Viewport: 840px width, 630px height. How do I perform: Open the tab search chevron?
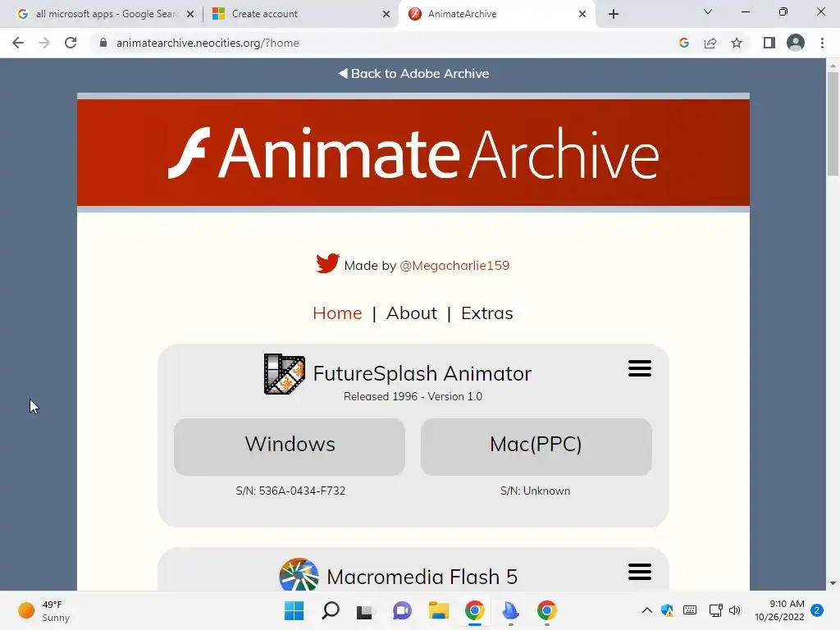[x=708, y=11]
